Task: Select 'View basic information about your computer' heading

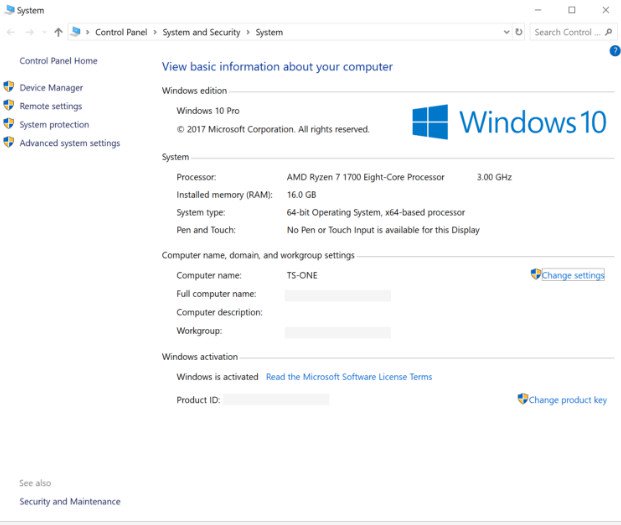Action: click(x=277, y=67)
